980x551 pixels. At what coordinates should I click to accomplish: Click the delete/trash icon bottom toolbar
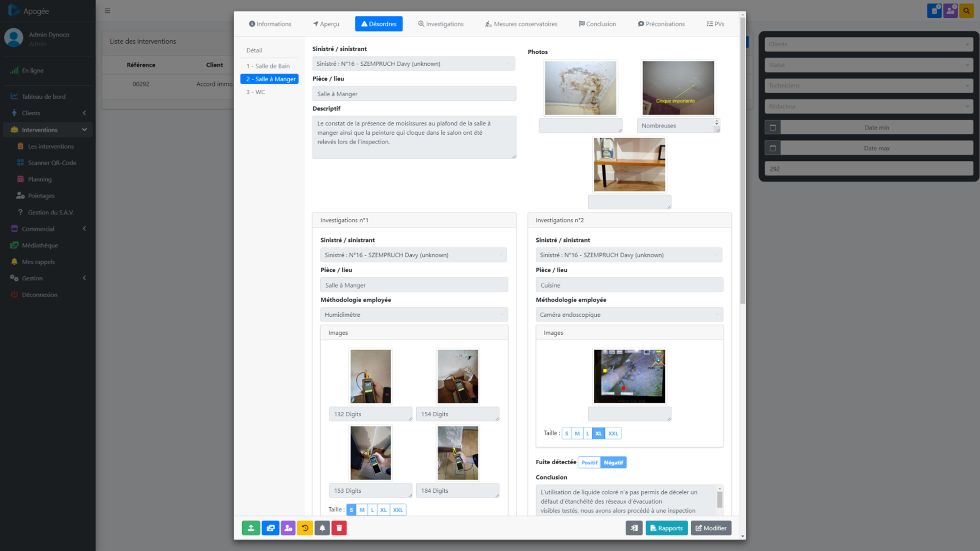340,528
